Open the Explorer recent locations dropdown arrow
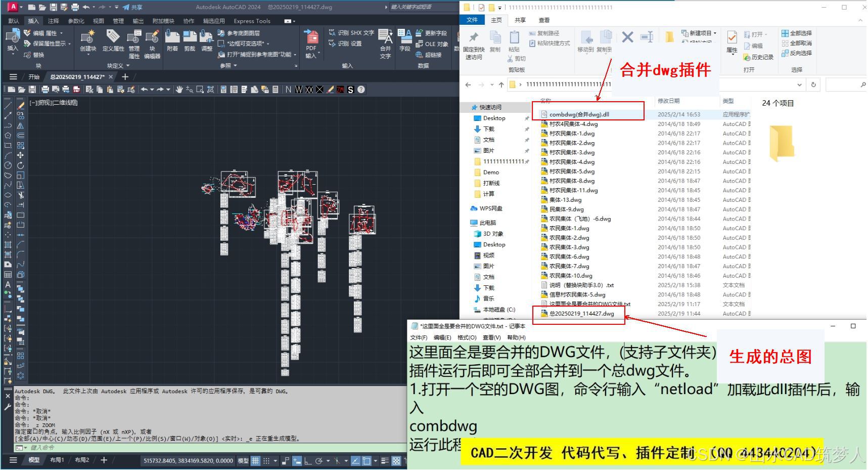 pyautogui.click(x=491, y=84)
